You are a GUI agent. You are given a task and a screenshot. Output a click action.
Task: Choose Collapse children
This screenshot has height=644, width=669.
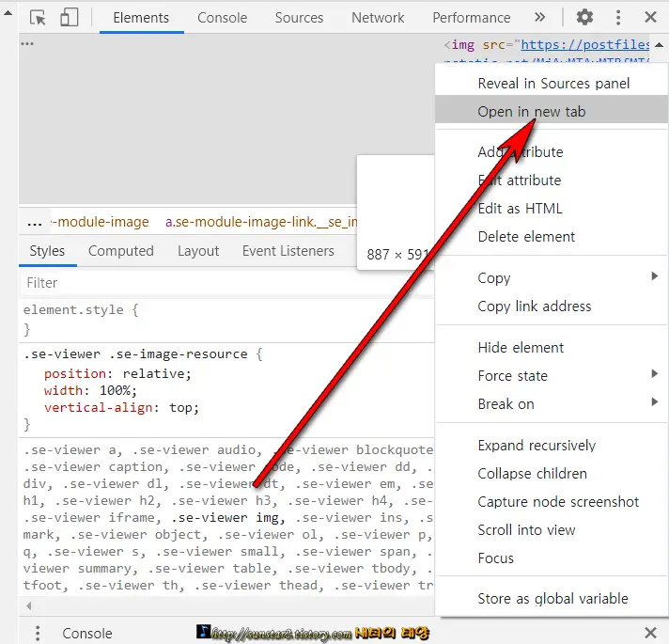coord(552,473)
